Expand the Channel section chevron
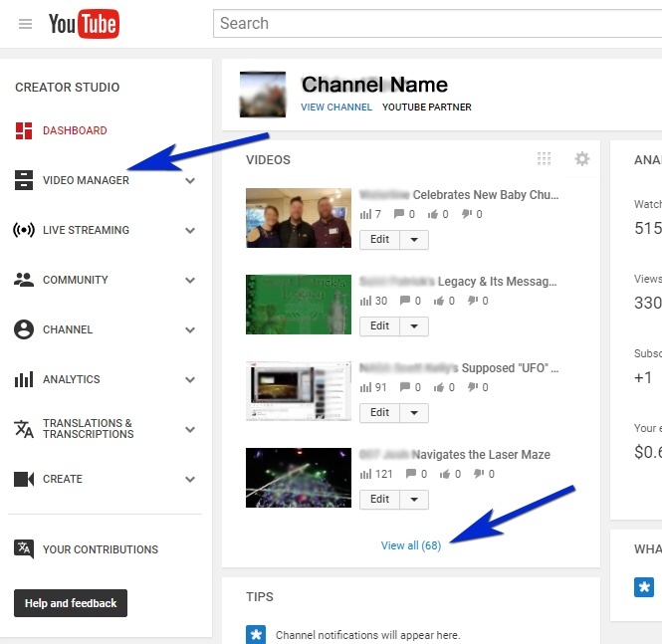 point(190,330)
